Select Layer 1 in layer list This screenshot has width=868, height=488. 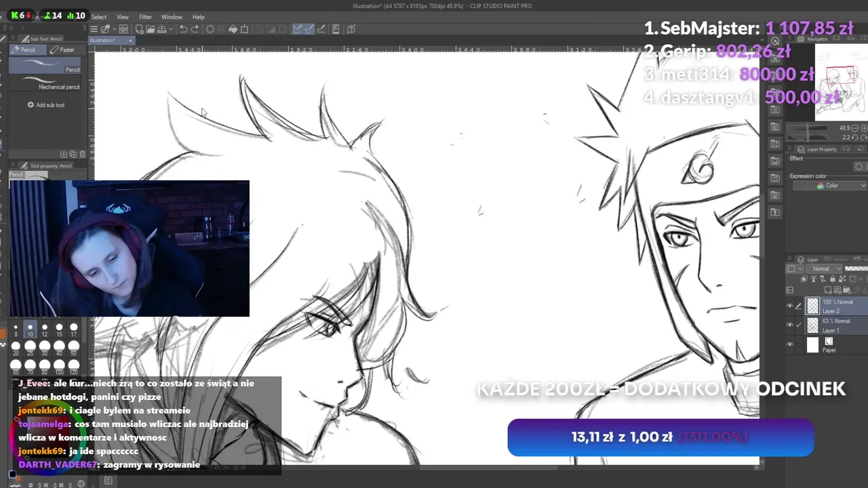point(836,325)
